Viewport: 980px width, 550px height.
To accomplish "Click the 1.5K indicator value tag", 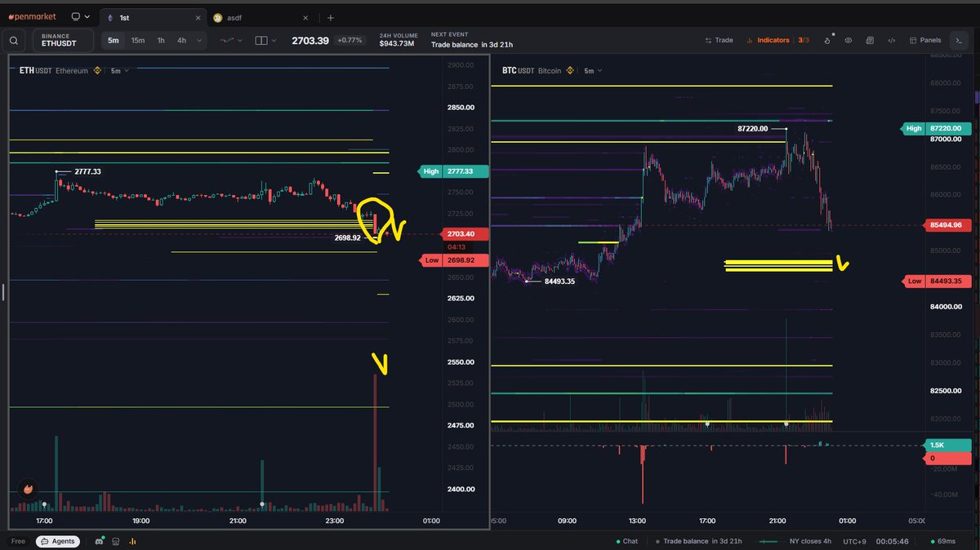I will click(948, 446).
